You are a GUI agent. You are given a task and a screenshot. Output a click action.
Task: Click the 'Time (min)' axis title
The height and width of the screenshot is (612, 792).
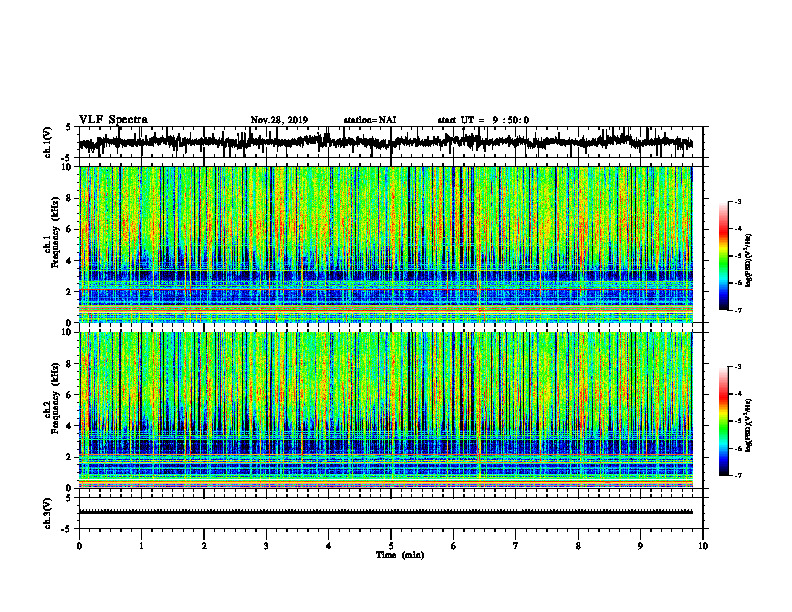400,555
